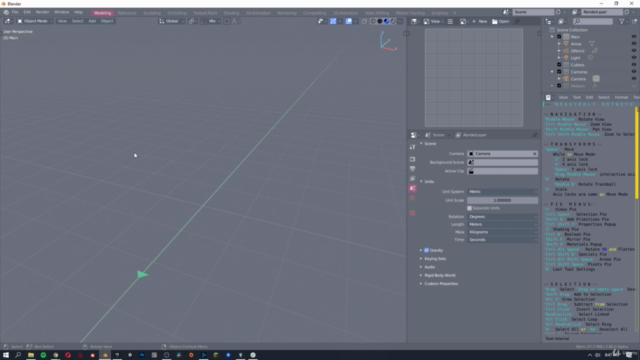This screenshot has height=360, width=640.
Task: Click the Scene name field in top bar
Action: (533, 12)
